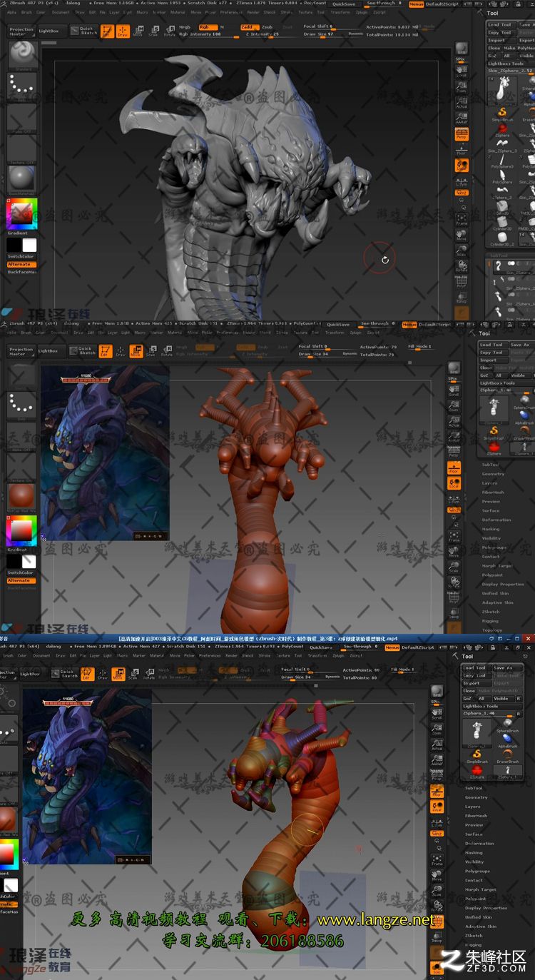Click the color picker square in the top window
This screenshot has height=980, width=535.
tap(22, 213)
